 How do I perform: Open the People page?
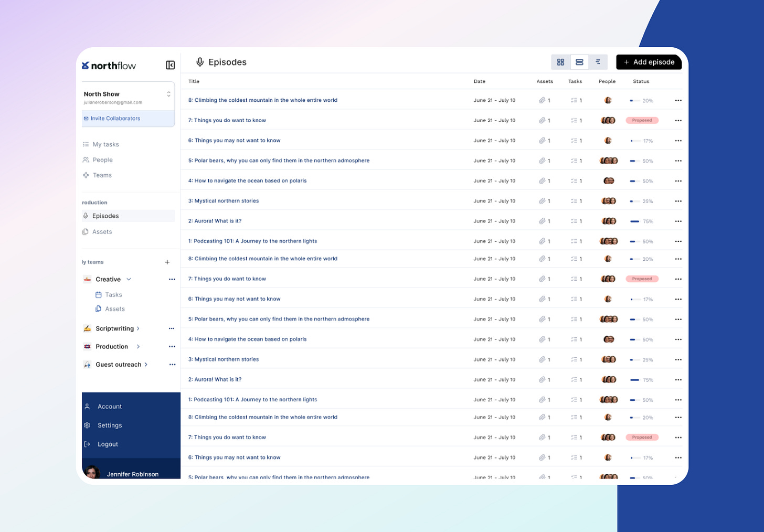pos(98,159)
